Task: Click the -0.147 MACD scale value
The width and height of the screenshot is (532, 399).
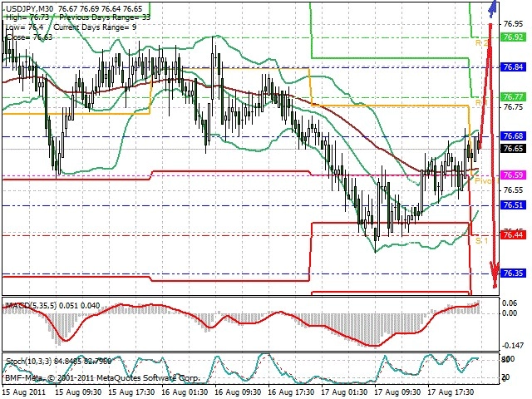Action: [x=515, y=345]
